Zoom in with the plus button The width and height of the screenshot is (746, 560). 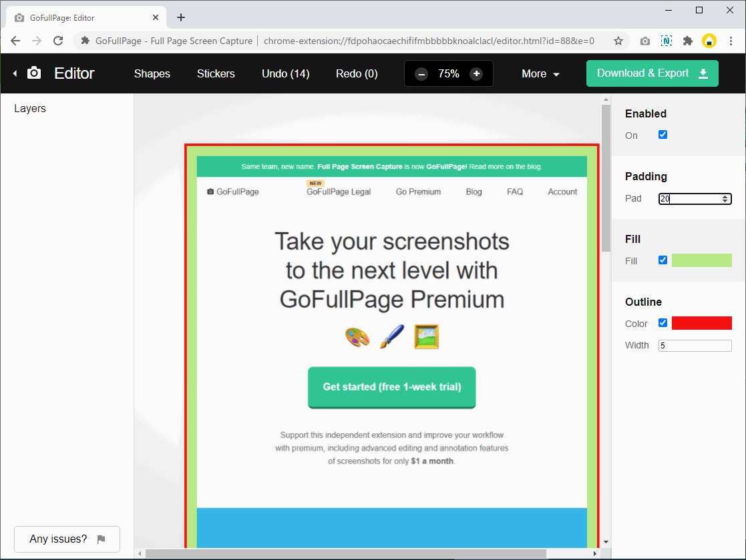[x=476, y=73]
